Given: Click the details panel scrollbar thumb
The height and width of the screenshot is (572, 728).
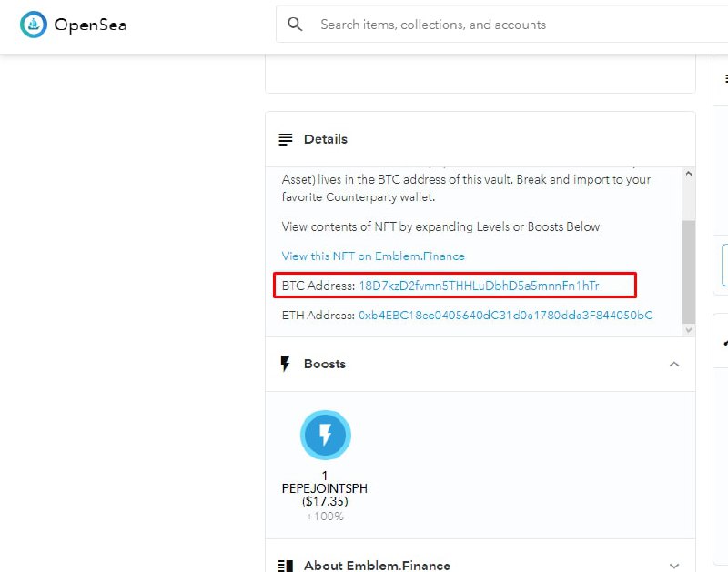Looking at the screenshot, I should 689,271.
